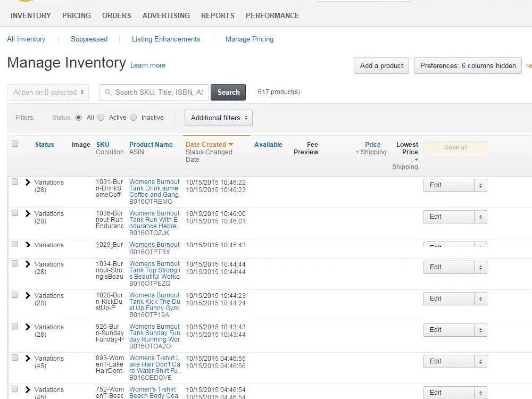Check the box for row 1031-Burn-DrinkSomeCoff

pyautogui.click(x=15, y=181)
